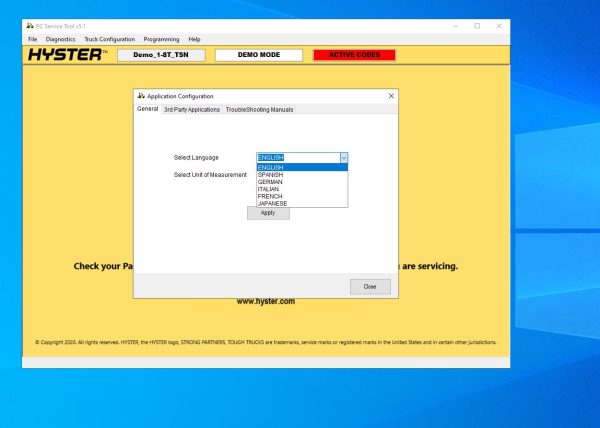The width and height of the screenshot is (600, 428).
Task: Click the Apply button
Action: tap(268, 213)
